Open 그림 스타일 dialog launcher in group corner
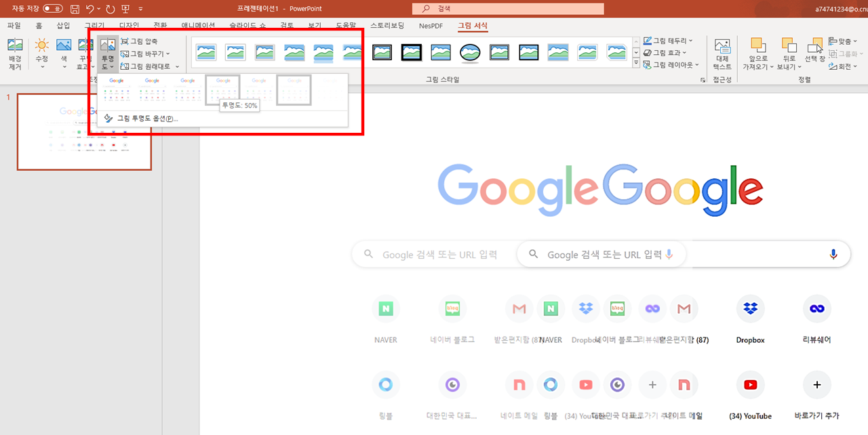The height and width of the screenshot is (435, 868). pyautogui.click(x=702, y=80)
